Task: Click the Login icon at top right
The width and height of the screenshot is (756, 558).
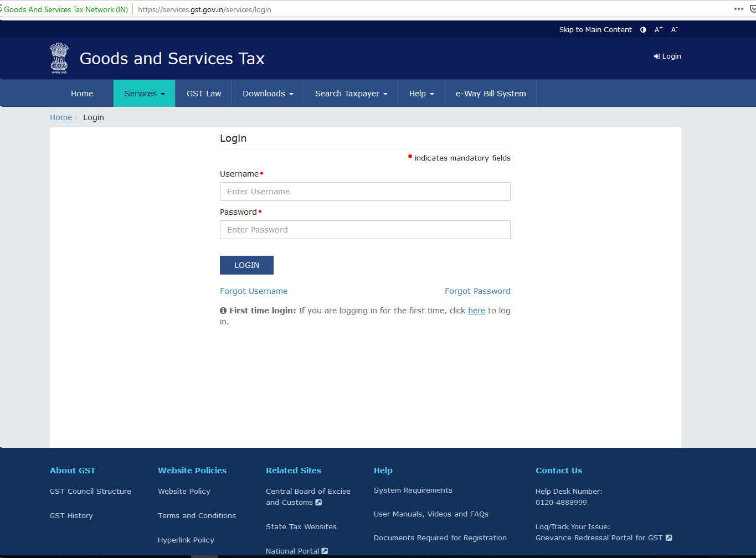Action: [667, 56]
